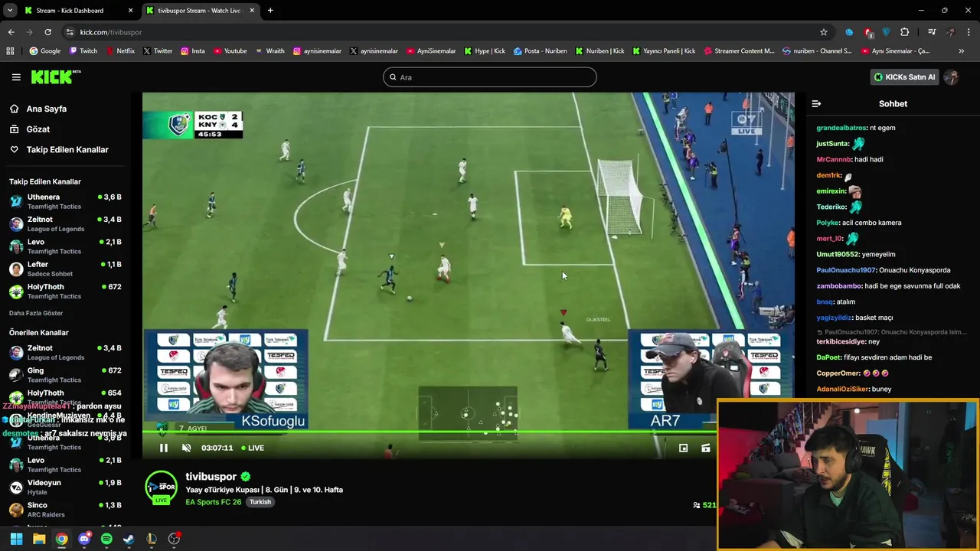Image resolution: width=980 pixels, height=551 pixels.
Task: Open the Posta - Nuriben bookmark
Action: click(540, 51)
